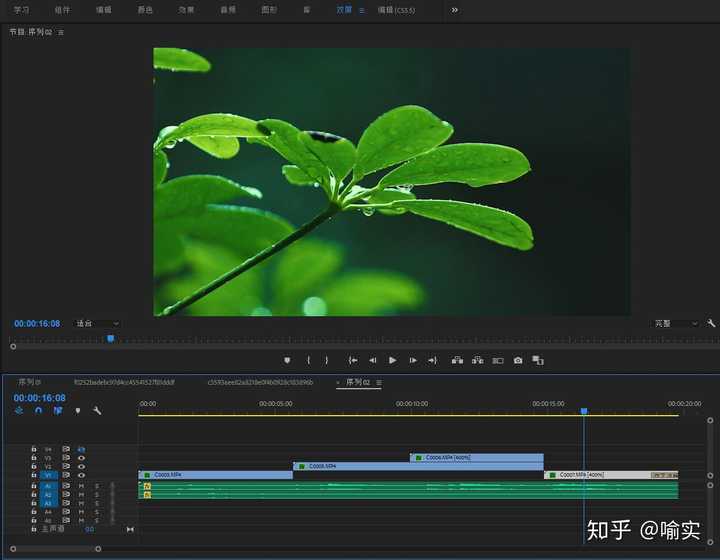The image size is (720, 560).
Task: Switch to the 编辑 (CS5.5) workspace
Action: click(396, 10)
